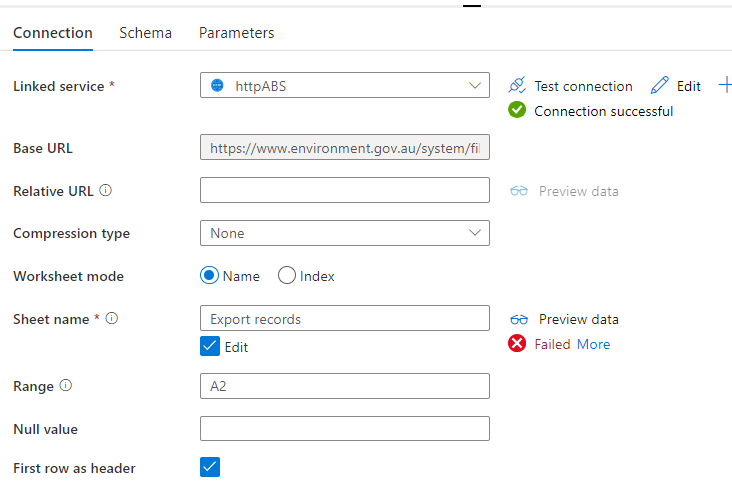The image size is (732, 491).
Task: Click the red Failed error icon
Action: click(517, 344)
